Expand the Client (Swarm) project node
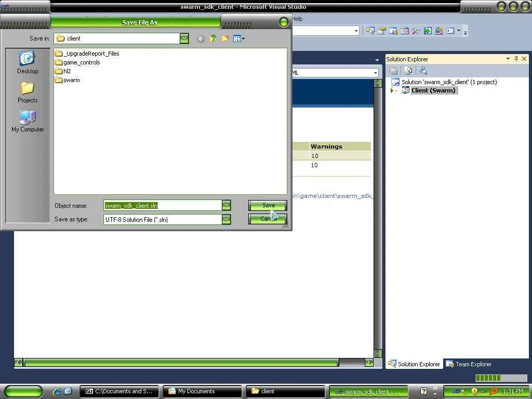Screen dimensions: 532x399 [392, 90]
